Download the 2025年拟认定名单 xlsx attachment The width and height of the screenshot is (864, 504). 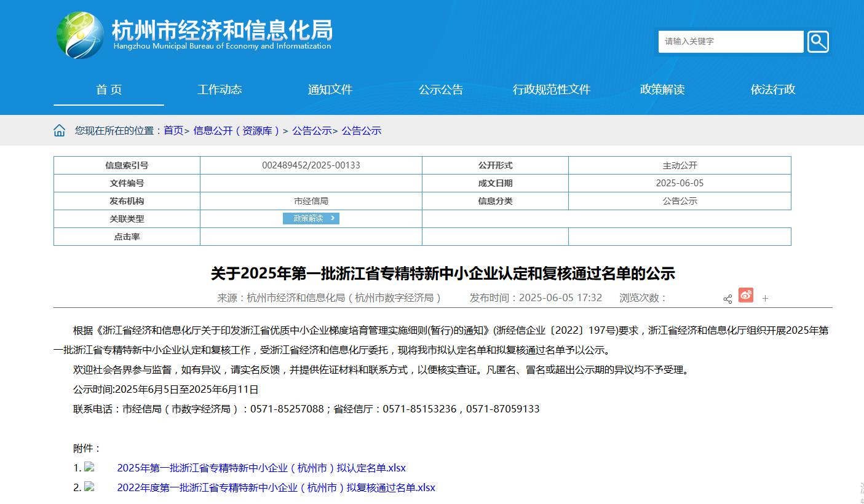coord(261,468)
